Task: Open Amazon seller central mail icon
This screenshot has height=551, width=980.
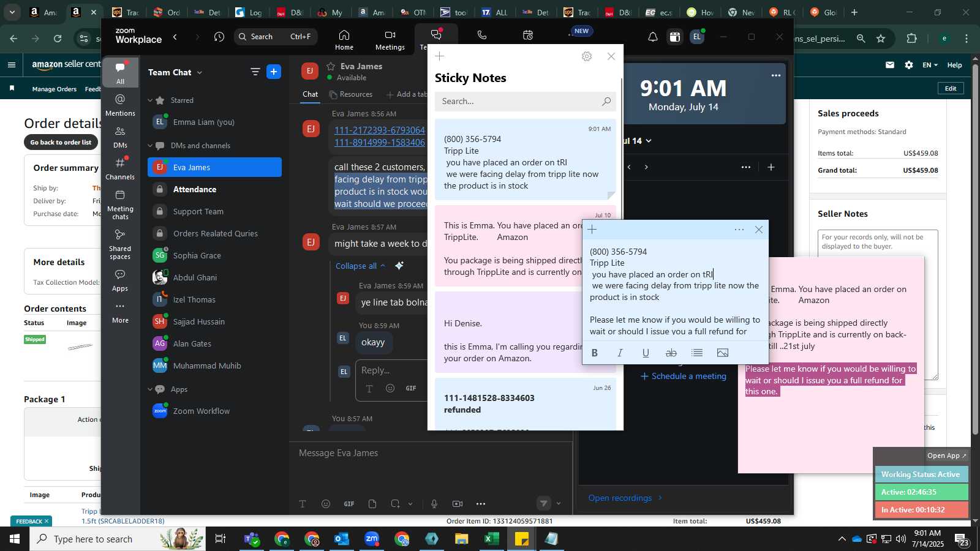Action: [890, 65]
